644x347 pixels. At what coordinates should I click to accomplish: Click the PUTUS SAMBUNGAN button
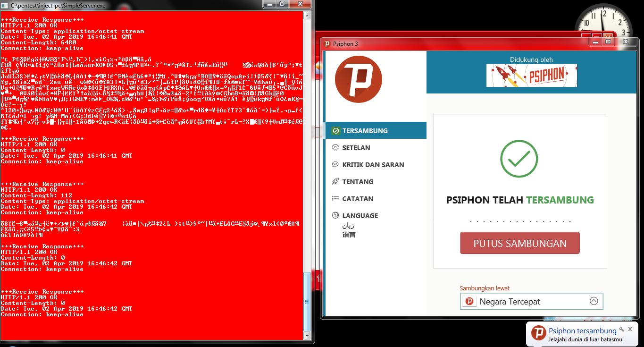tap(520, 243)
